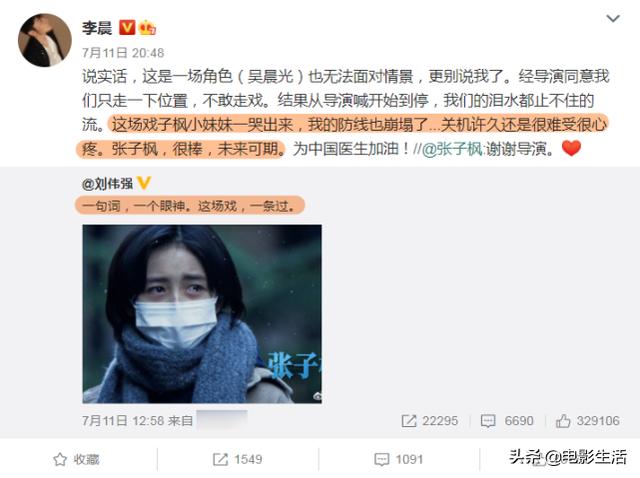This screenshot has width=640, height=478.
Task: Open @刘伟强 original poster link
Action: pos(107,184)
